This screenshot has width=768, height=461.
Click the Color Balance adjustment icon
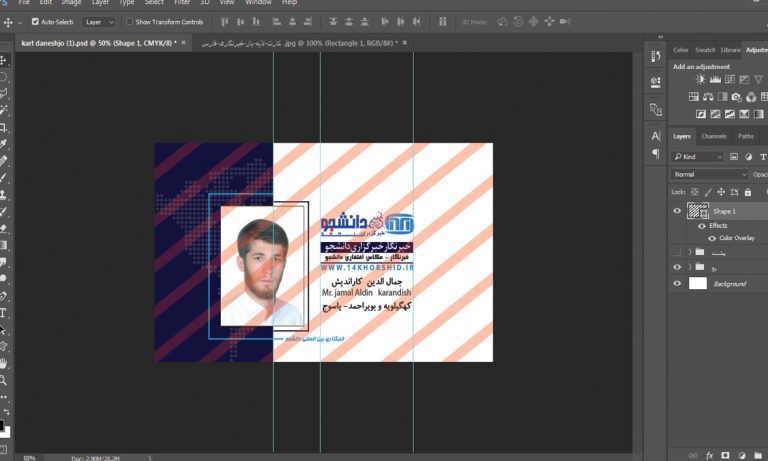pyautogui.click(x=708, y=97)
